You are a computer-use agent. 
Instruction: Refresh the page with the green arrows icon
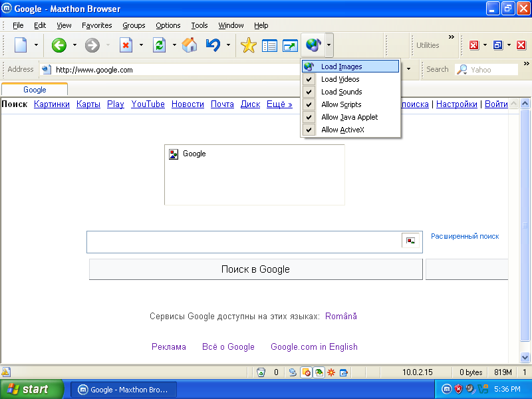[159, 45]
